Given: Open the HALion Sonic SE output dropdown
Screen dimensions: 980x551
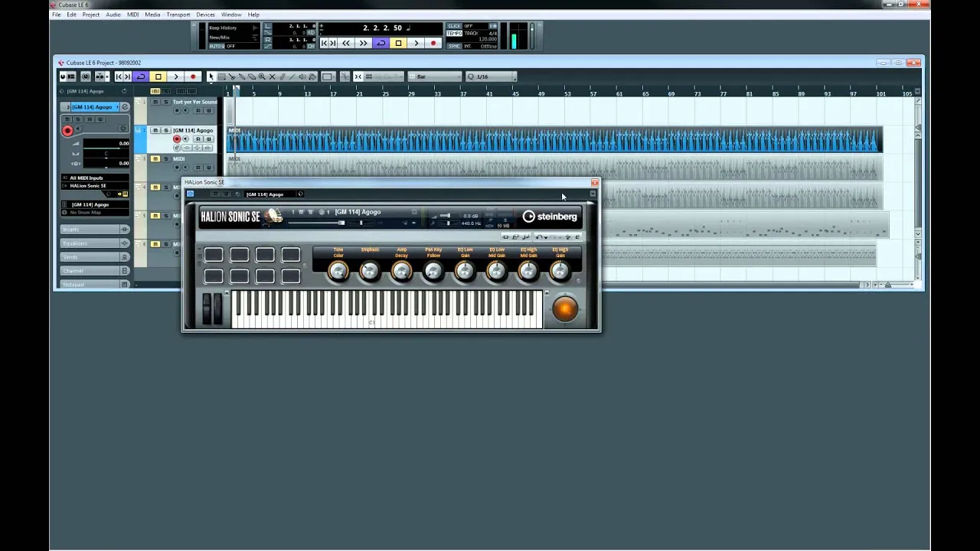Looking at the screenshot, I should click(x=95, y=186).
